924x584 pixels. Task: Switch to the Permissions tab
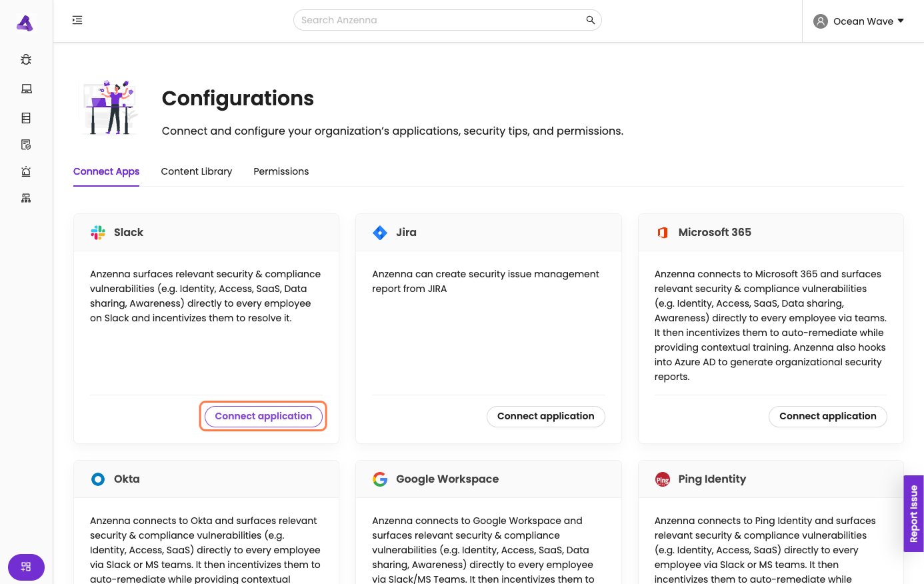coord(281,171)
